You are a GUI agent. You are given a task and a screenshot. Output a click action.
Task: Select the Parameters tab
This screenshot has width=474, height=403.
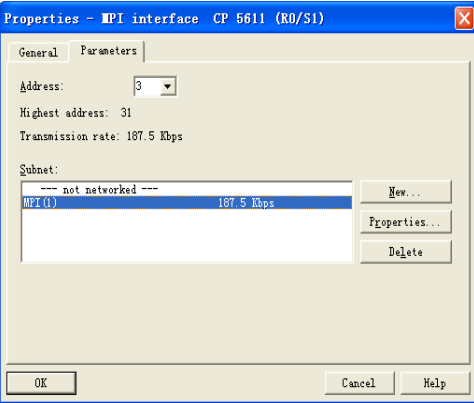107,51
